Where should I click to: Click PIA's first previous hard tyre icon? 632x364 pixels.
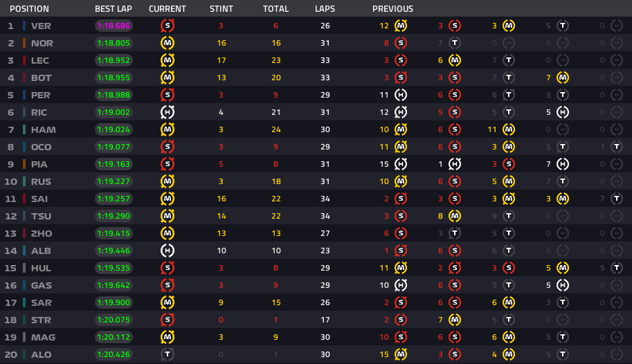pyautogui.click(x=401, y=164)
